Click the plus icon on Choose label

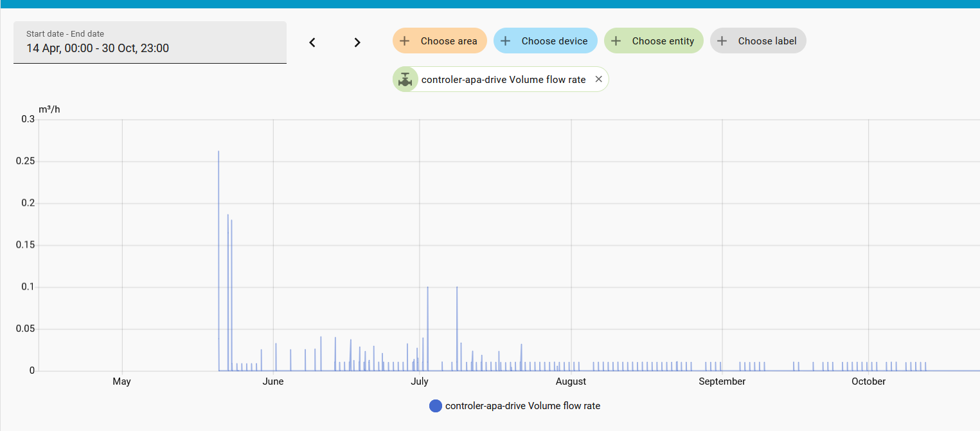pyautogui.click(x=722, y=41)
